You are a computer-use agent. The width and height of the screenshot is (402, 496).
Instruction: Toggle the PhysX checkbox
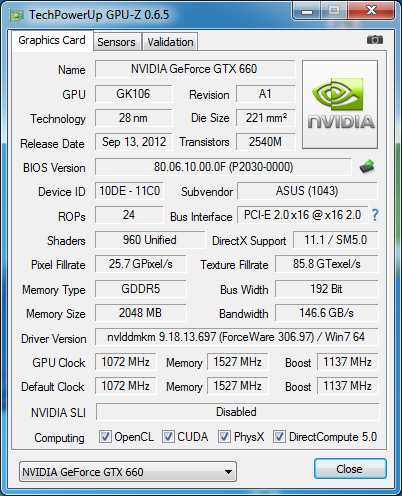tap(224, 436)
